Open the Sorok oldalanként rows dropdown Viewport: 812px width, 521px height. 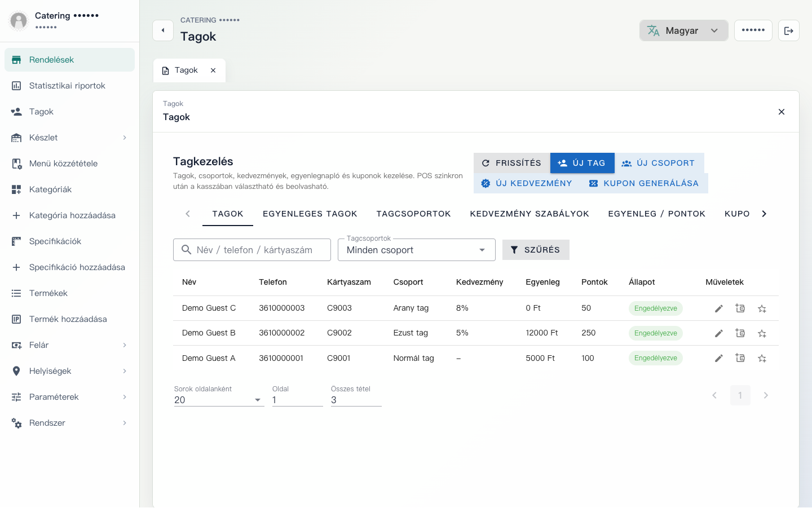(219, 400)
